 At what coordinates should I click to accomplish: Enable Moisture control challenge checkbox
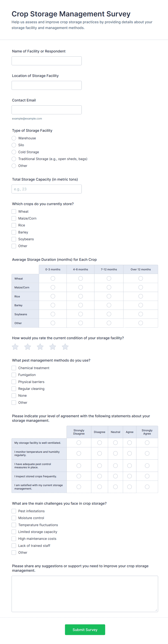coord(14,518)
